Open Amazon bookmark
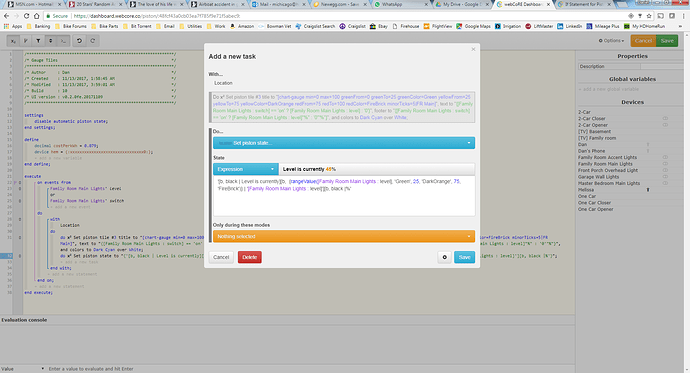The width and height of the screenshot is (690, 373). coord(242,26)
